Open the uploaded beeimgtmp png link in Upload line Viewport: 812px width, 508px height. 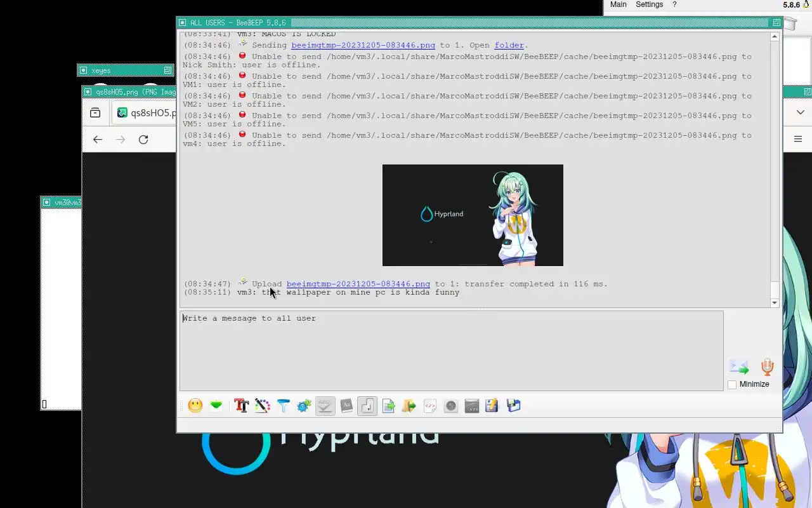click(358, 284)
